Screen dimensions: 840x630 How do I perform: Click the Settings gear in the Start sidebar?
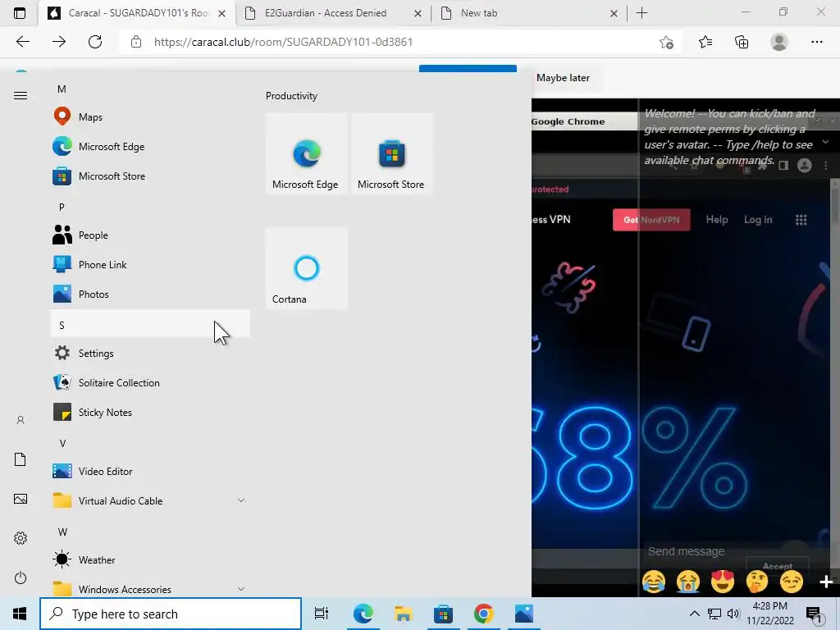[x=21, y=538]
